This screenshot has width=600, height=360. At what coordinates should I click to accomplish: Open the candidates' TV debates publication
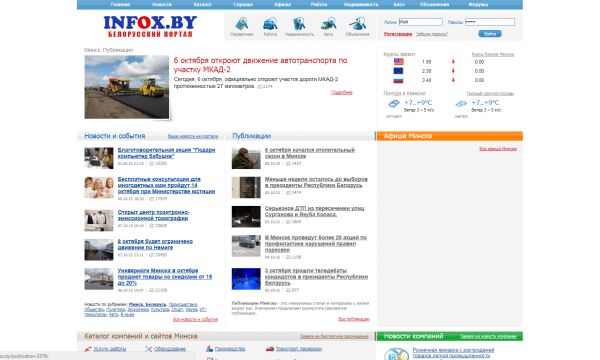tap(316, 277)
